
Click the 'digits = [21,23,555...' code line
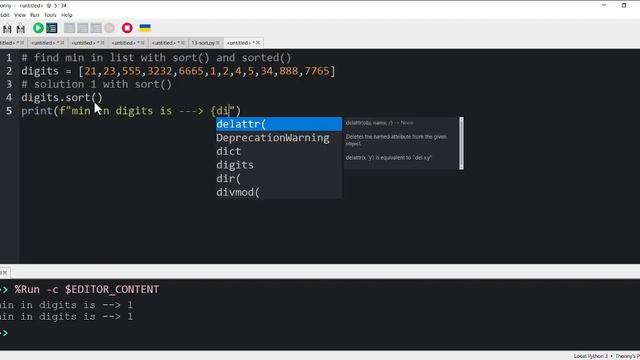pos(178,71)
